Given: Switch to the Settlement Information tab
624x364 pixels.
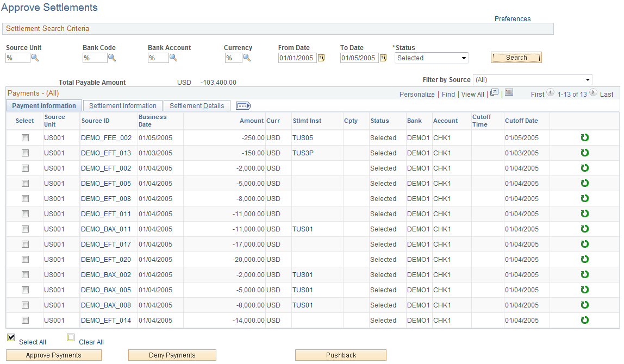Looking at the screenshot, I should point(123,106).
